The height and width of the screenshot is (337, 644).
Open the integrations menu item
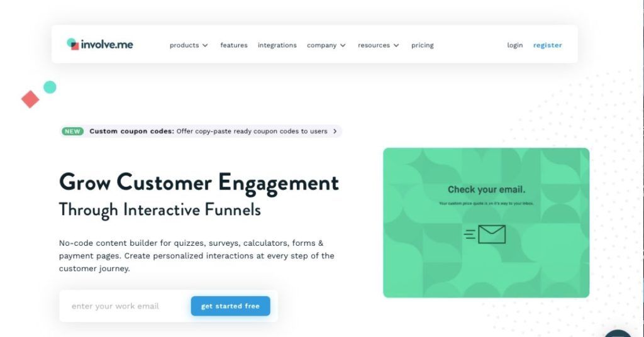(277, 45)
